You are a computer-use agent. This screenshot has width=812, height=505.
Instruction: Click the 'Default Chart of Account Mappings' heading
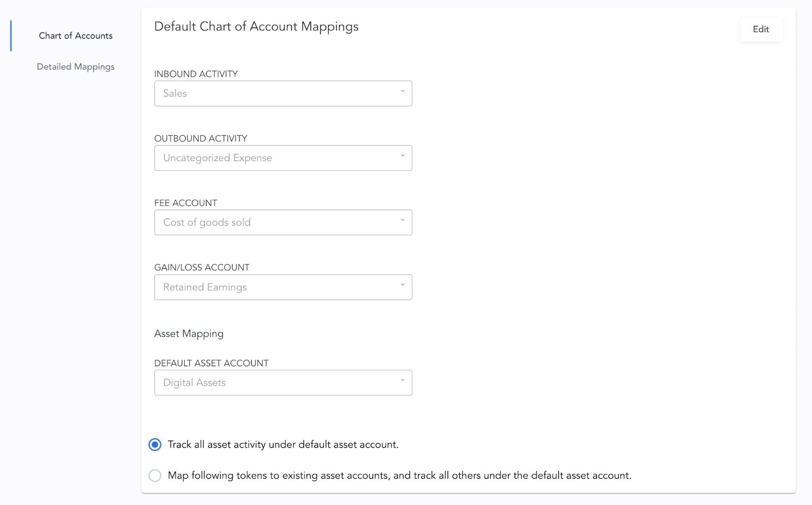pyautogui.click(x=256, y=27)
